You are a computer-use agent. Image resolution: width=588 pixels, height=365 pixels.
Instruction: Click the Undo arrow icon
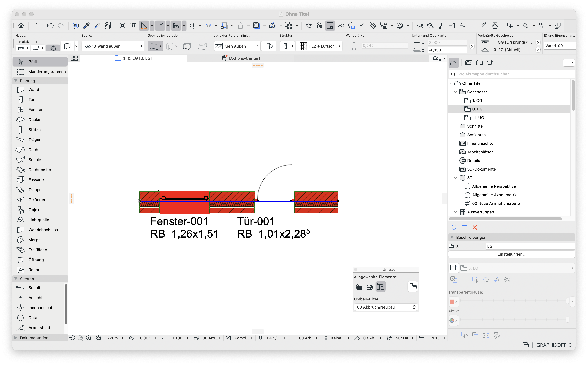[x=50, y=26]
